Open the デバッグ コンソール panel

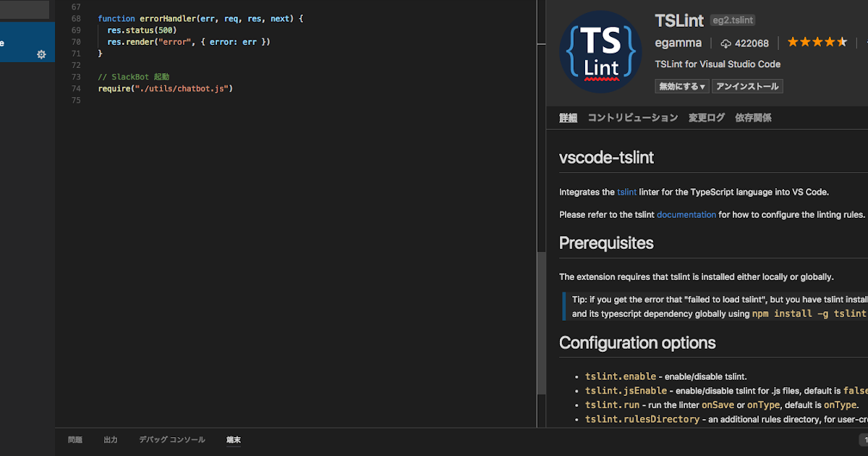click(x=171, y=439)
